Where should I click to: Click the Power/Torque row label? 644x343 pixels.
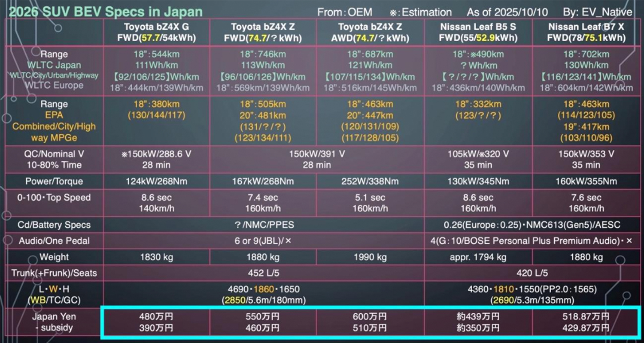tap(53, 181)
